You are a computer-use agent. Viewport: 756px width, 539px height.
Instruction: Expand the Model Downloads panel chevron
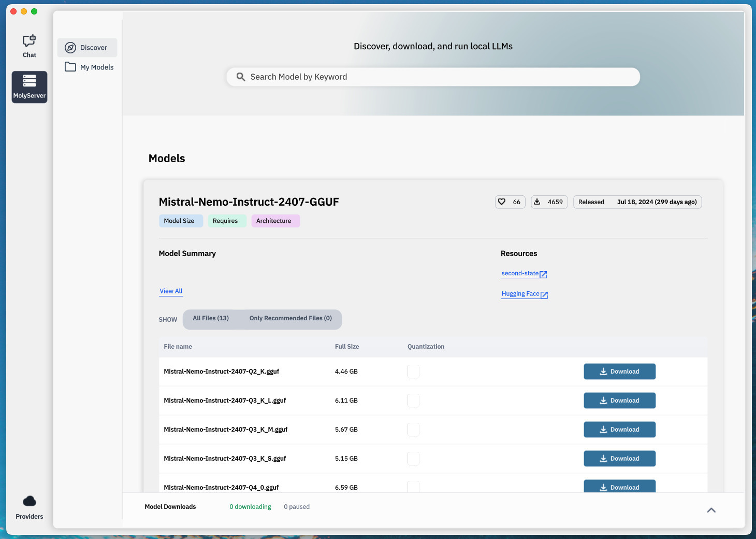tap(711, 510)
